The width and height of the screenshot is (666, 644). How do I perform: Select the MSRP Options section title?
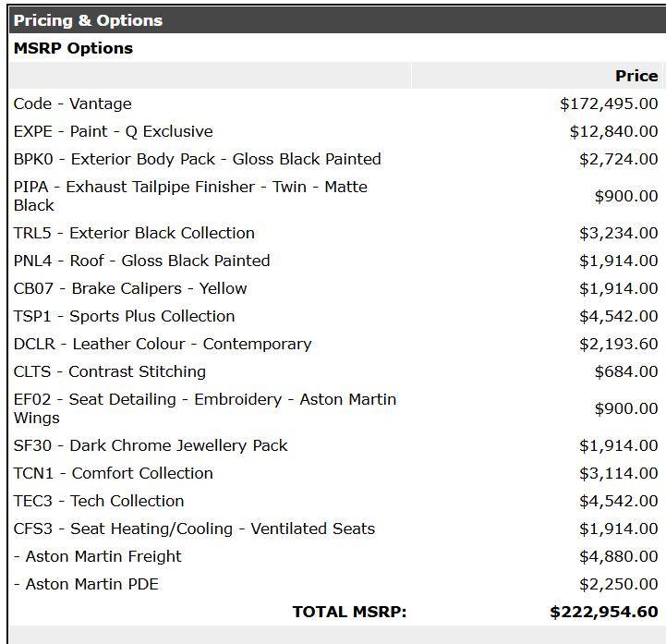coord(73,48)
